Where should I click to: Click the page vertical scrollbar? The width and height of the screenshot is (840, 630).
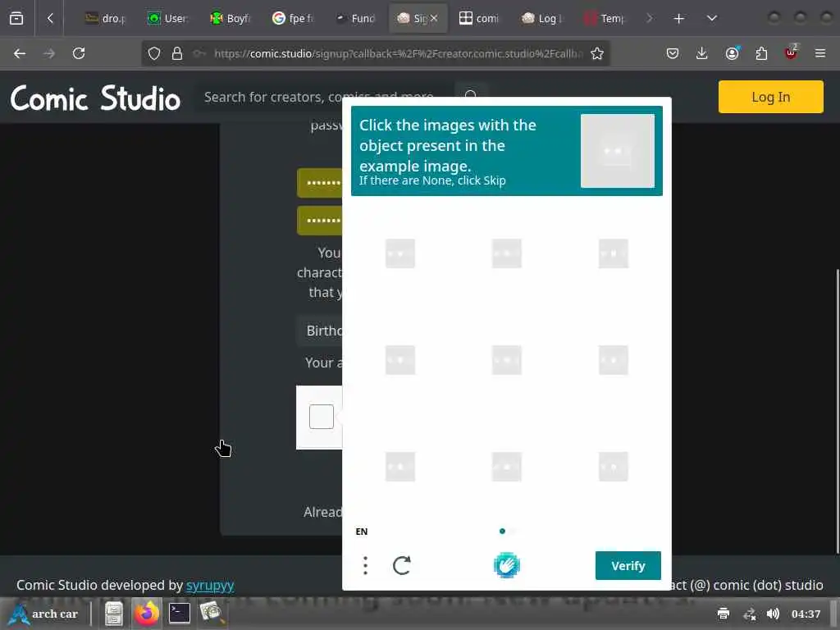837,412
